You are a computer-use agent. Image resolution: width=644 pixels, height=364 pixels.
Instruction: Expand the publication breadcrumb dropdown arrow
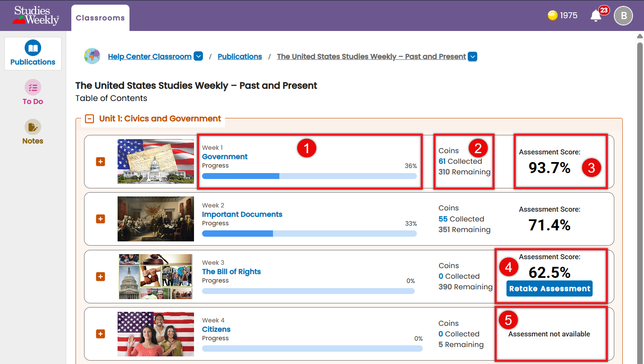click(x=472, y=56)
